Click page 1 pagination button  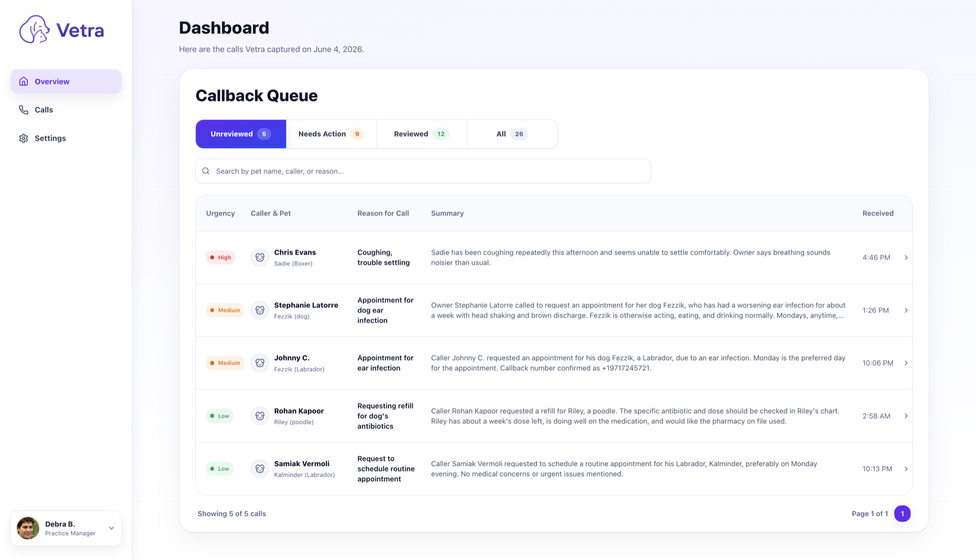tap(902, 513)
